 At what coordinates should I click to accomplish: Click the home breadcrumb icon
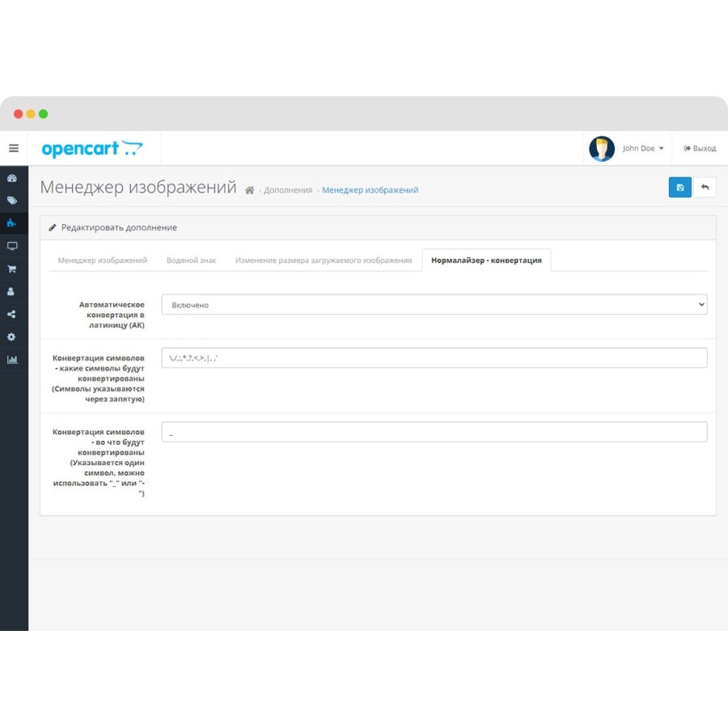coord(249,190)
